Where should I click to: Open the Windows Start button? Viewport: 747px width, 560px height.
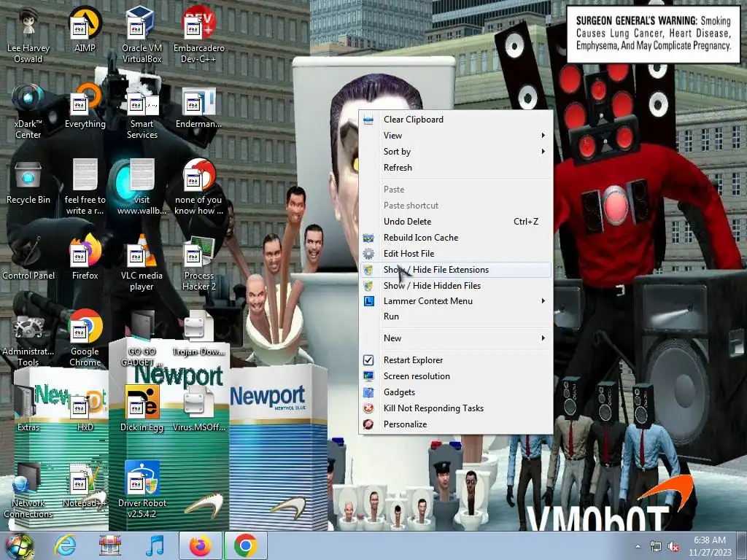[19, 545]
